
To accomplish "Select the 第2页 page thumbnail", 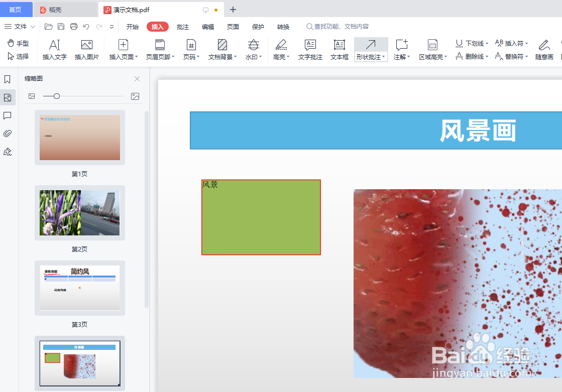I will click(x=79, y=213).
